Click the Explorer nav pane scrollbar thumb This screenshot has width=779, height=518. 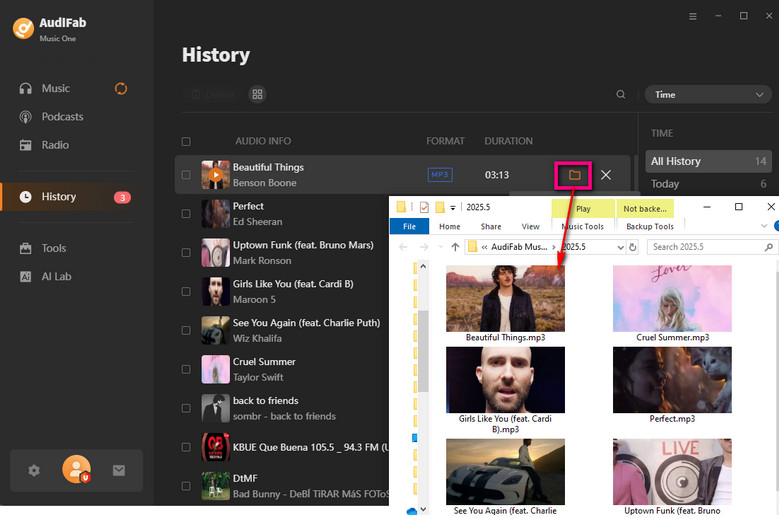coord(423,351)
